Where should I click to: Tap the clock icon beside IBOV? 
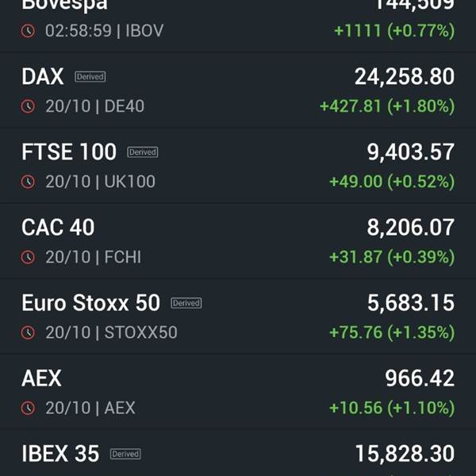click(28, 31)
